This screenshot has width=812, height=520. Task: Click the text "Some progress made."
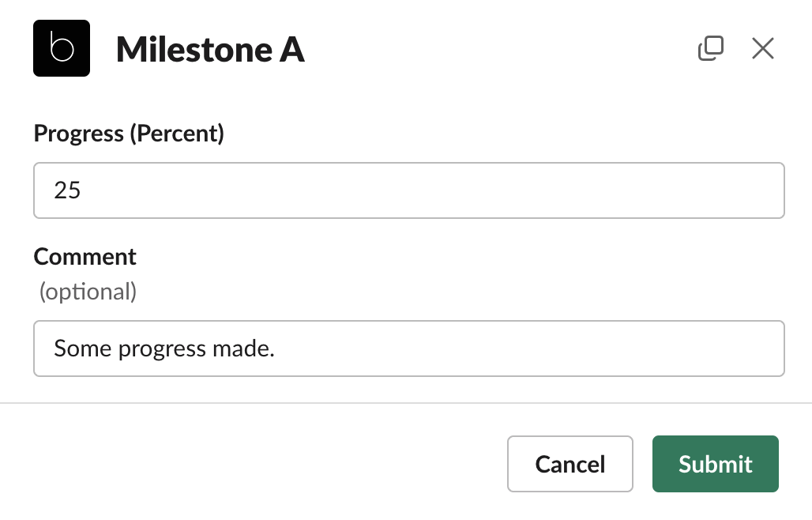click(164, 349)
